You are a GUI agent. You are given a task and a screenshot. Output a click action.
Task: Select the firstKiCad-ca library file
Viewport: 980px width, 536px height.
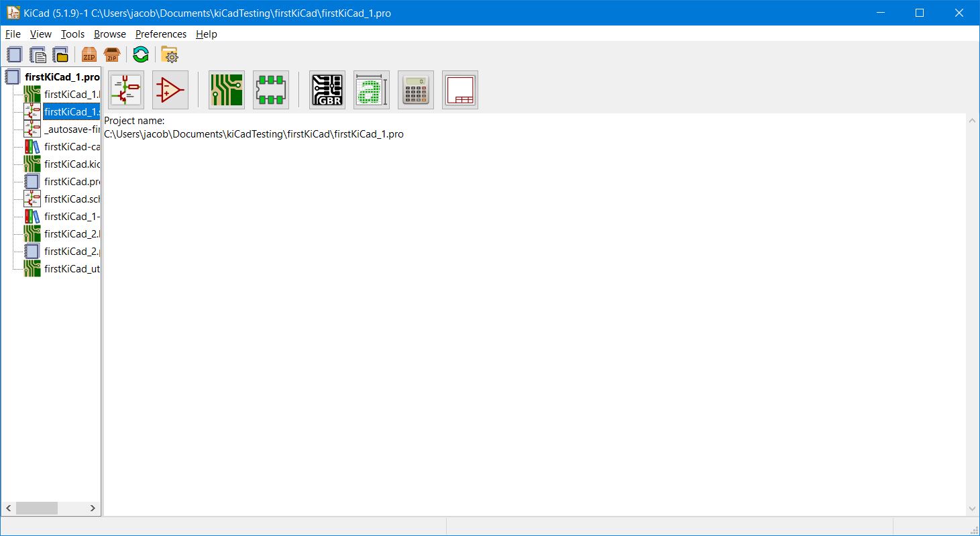pos(72,146)
